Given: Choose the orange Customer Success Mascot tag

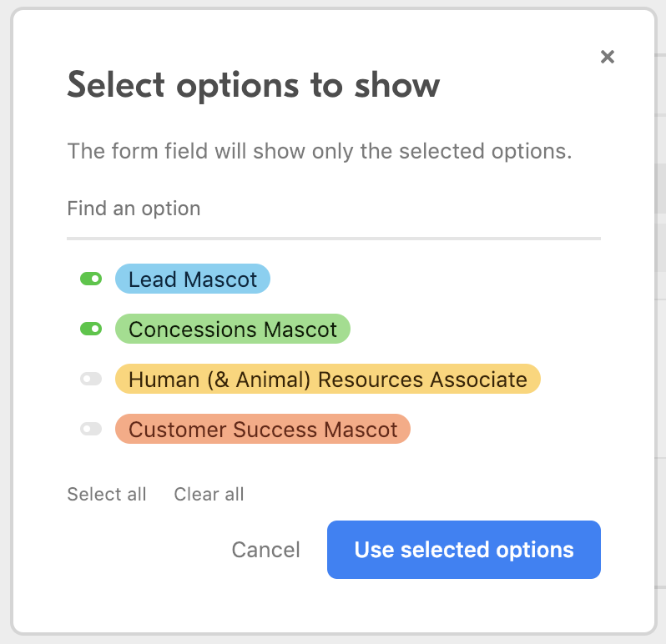Looking at the screenshot, I should tap(263, 429).
